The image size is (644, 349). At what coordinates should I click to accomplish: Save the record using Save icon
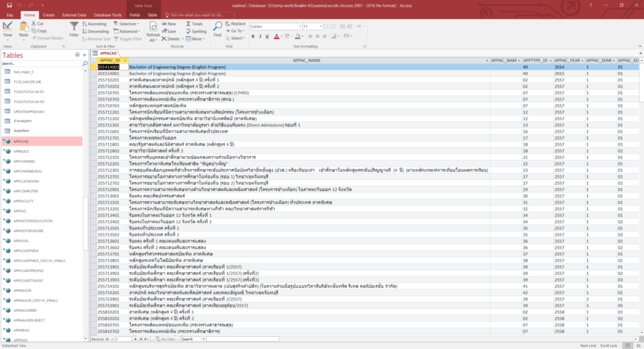[x=169, y=31]
